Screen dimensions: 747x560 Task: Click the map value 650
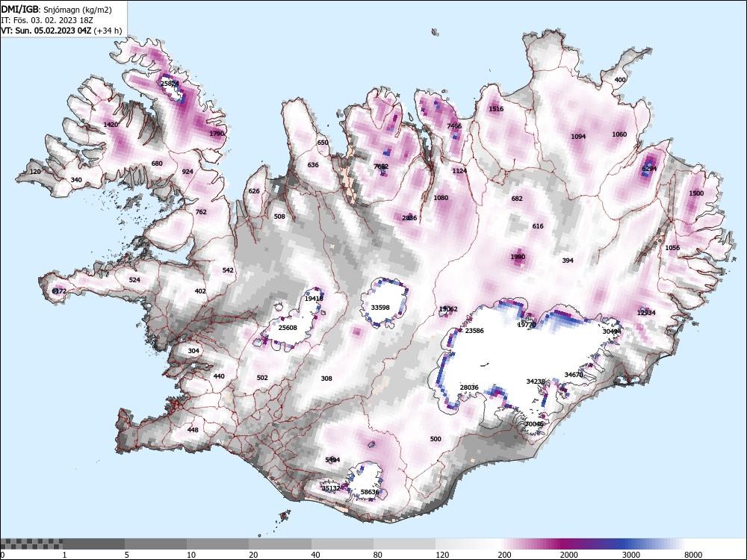tap(323, 143)
